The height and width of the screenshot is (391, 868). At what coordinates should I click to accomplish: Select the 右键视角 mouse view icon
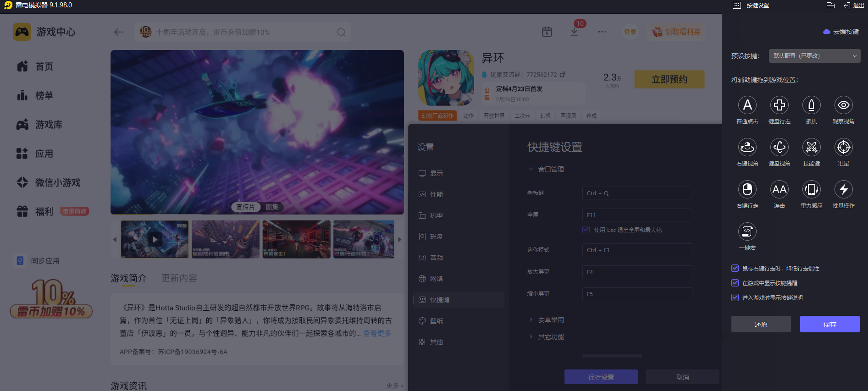747,148
